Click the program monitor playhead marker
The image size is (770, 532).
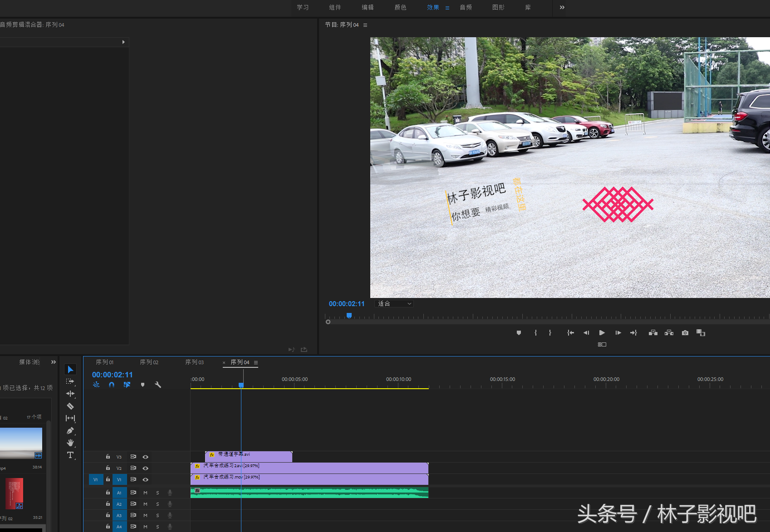[x=349, y=315]
